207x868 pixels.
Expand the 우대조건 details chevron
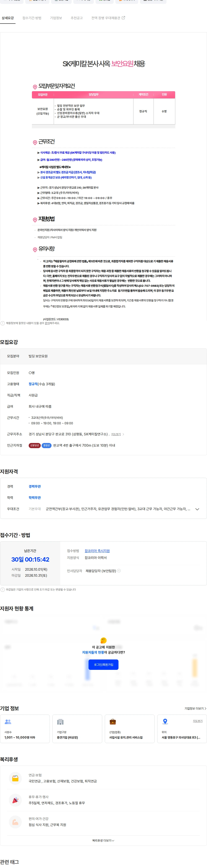197,509
